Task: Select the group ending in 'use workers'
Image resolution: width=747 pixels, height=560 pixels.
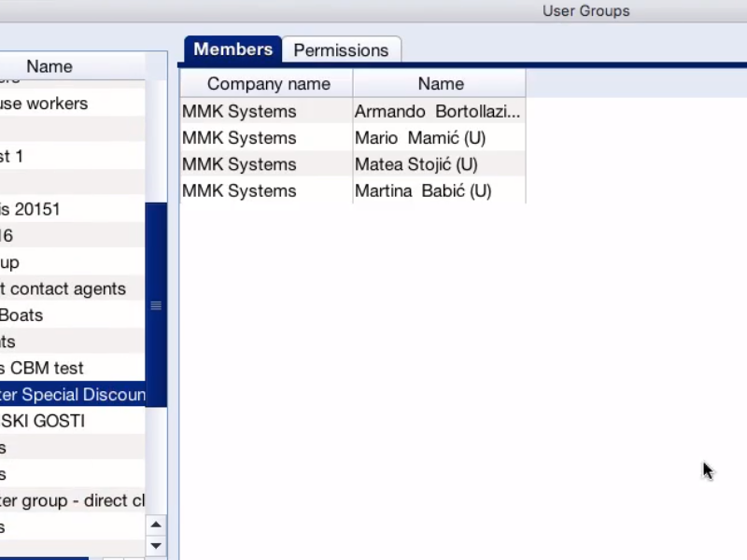Action: pos(44,104)
